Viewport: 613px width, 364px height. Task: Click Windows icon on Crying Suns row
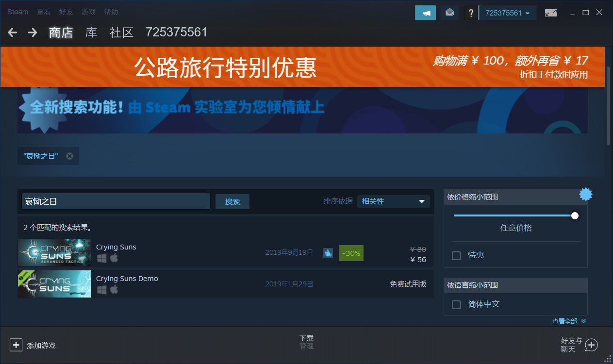pos(101,259)
